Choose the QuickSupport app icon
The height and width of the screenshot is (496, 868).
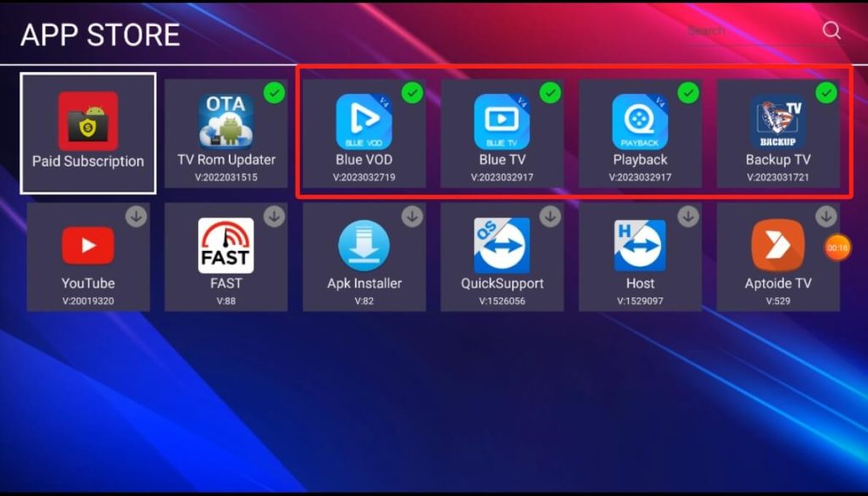[x=502, y=245]
